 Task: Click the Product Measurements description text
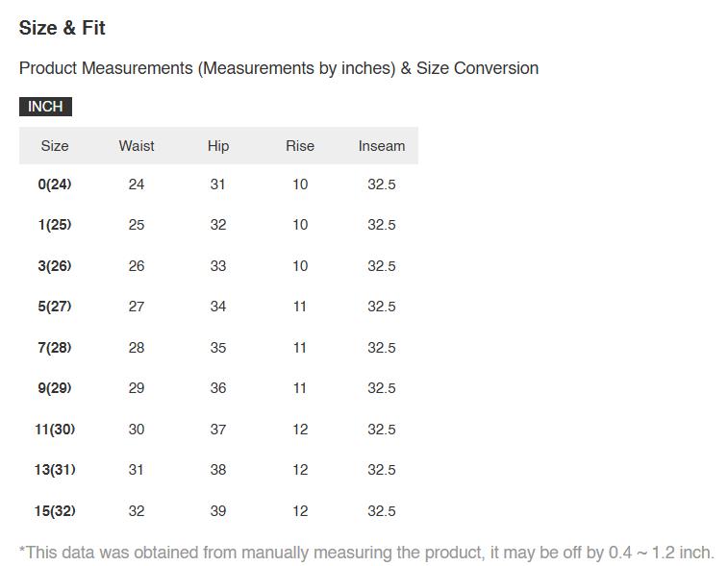[279, 68]
